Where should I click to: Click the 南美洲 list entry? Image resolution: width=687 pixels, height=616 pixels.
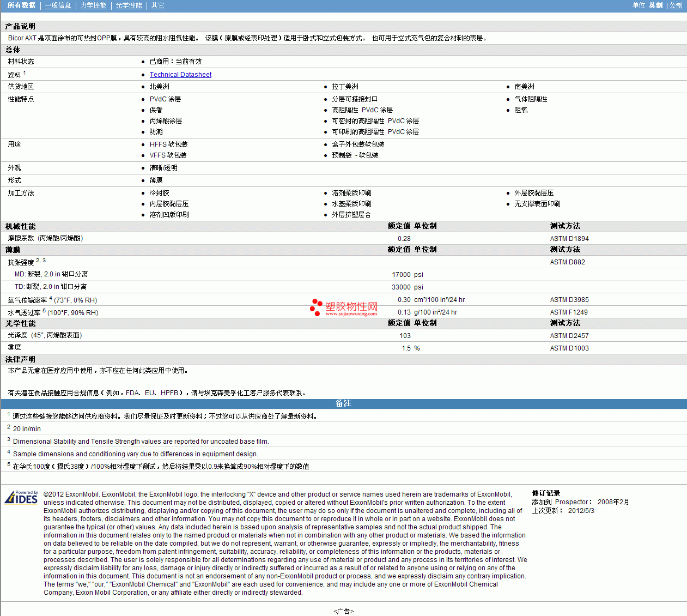point(525,87)
